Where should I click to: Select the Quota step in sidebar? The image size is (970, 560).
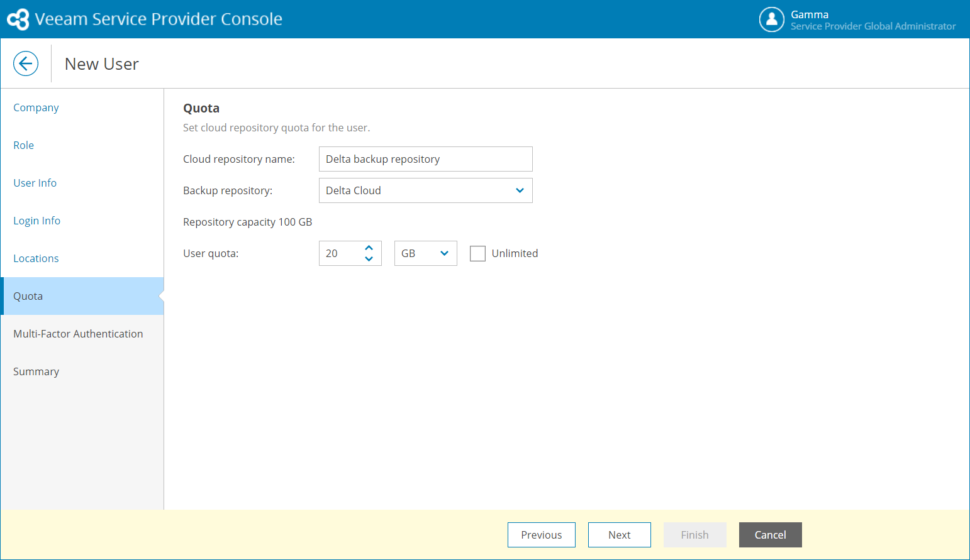[82, 296]
